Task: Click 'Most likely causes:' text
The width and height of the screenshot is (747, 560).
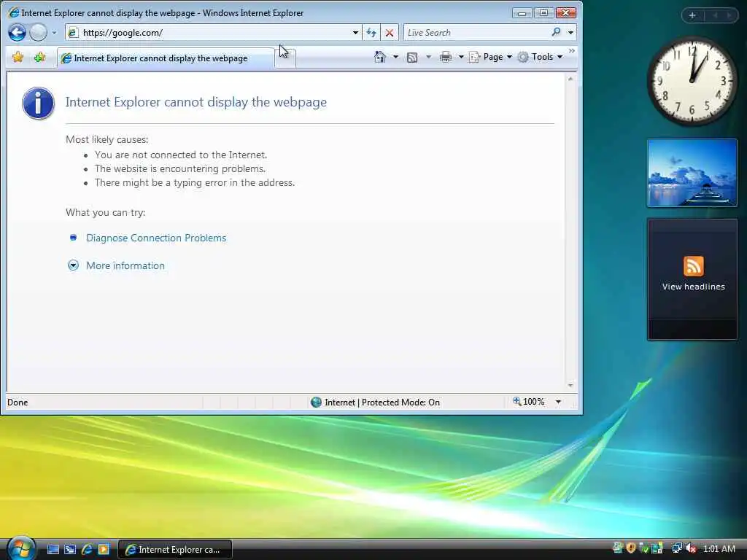Action: tap(107, 139)
